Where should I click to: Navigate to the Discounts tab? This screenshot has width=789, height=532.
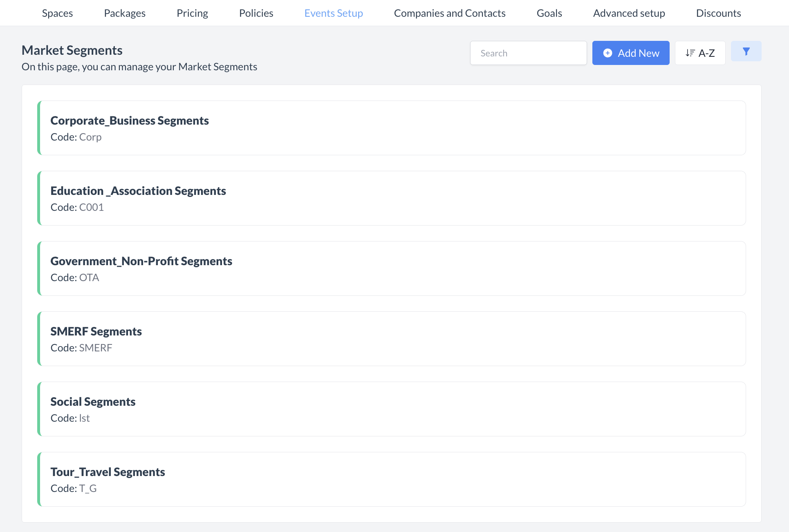tap(718, 13)
